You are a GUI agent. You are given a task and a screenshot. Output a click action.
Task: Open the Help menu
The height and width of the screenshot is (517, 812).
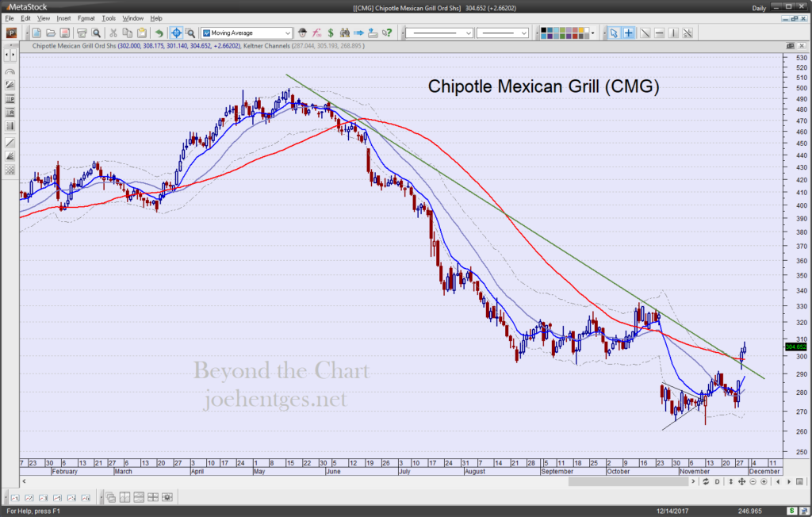tap(156, 18)
